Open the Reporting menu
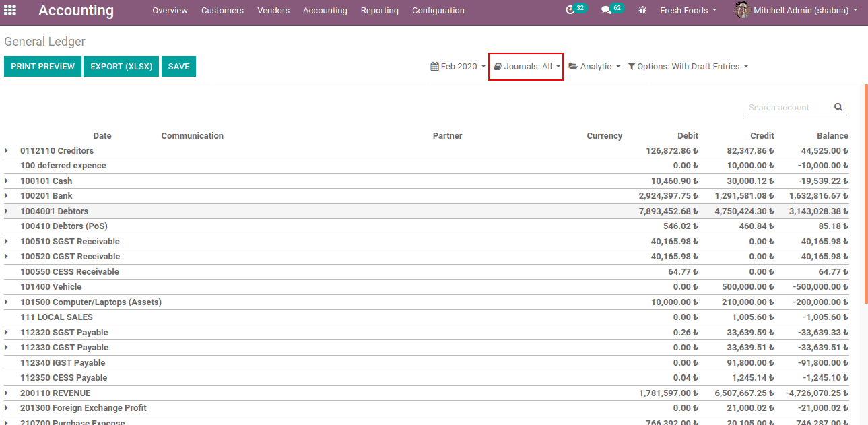Viewport: 868px width, 425px height. pyautogui.click(x=380, y=10)
